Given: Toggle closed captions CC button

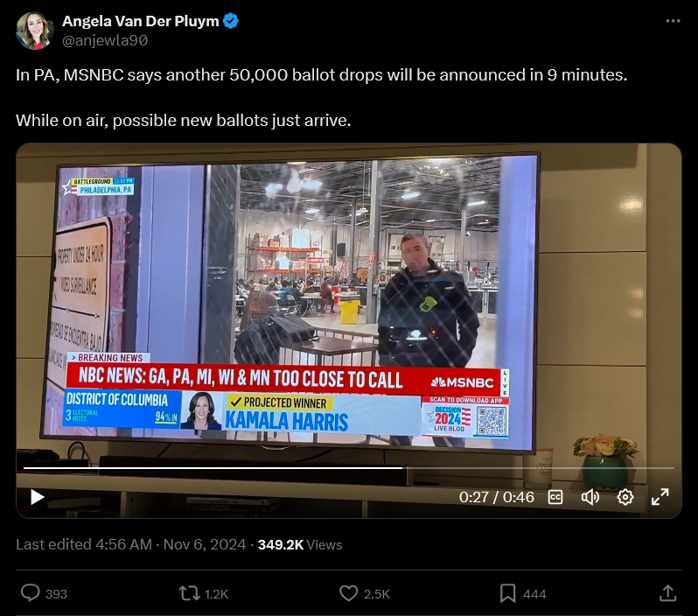Looking at the screenshot, I should click(555, 497).
